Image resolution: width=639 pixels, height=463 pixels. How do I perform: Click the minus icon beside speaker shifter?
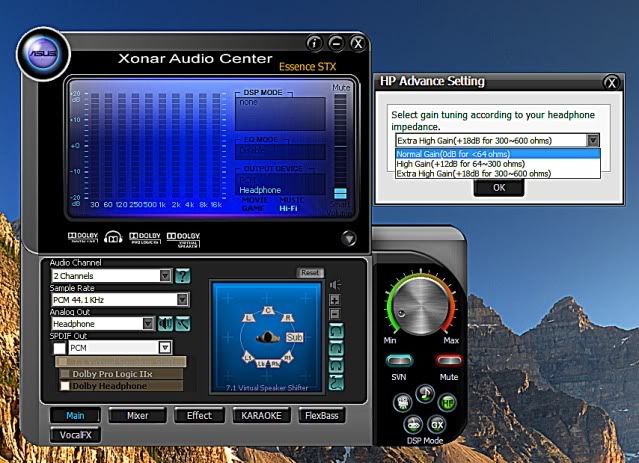coord(335,314)
